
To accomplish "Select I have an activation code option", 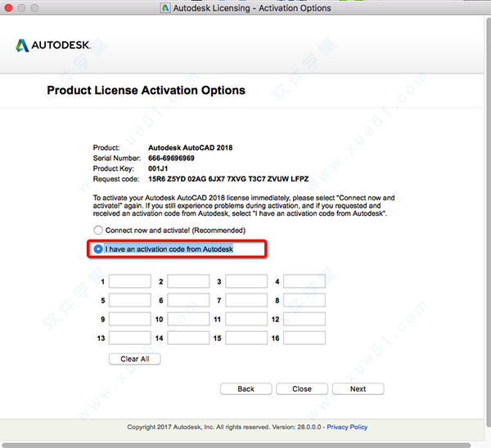I will click(x=99, y=249).
